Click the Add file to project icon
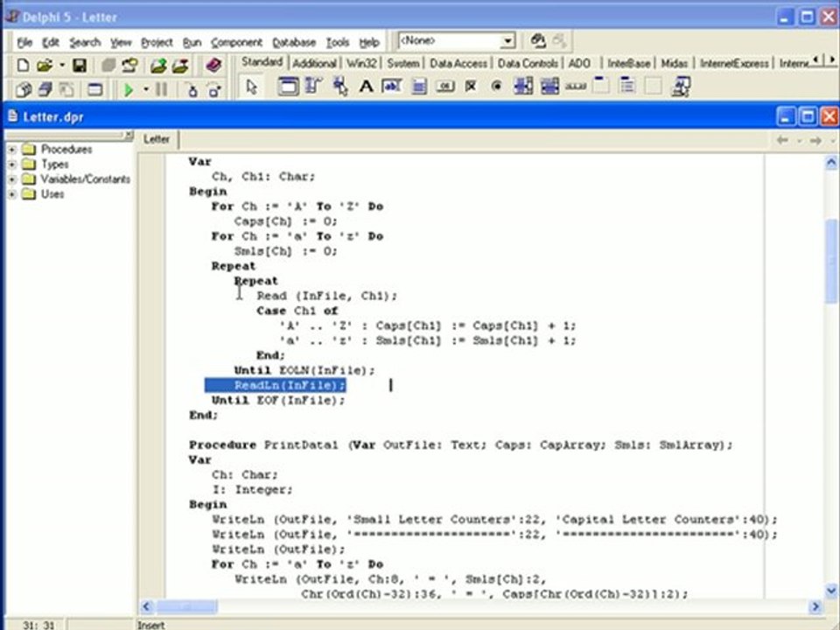This screenshot has width=840, height=630. click(x=158, y=66)
